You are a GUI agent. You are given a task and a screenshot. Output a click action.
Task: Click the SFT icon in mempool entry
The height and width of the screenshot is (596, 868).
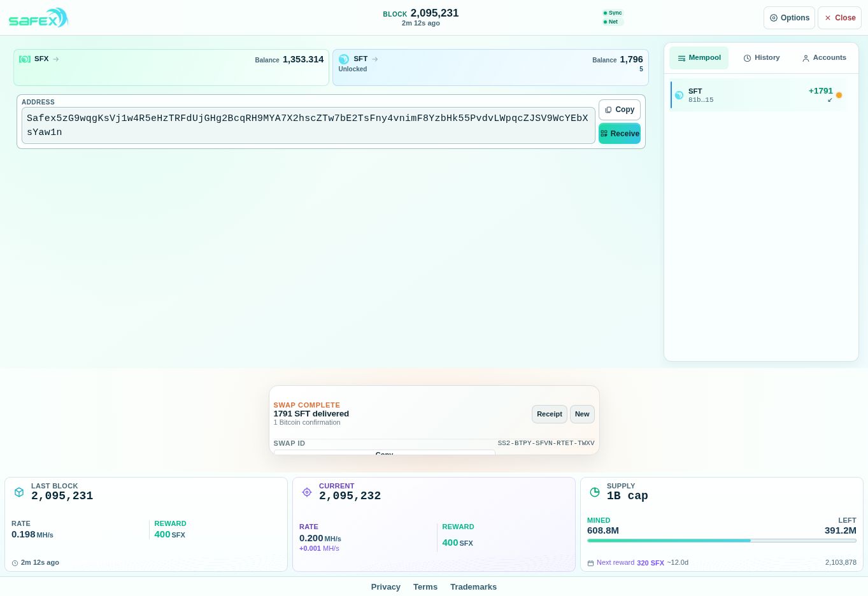679,96
